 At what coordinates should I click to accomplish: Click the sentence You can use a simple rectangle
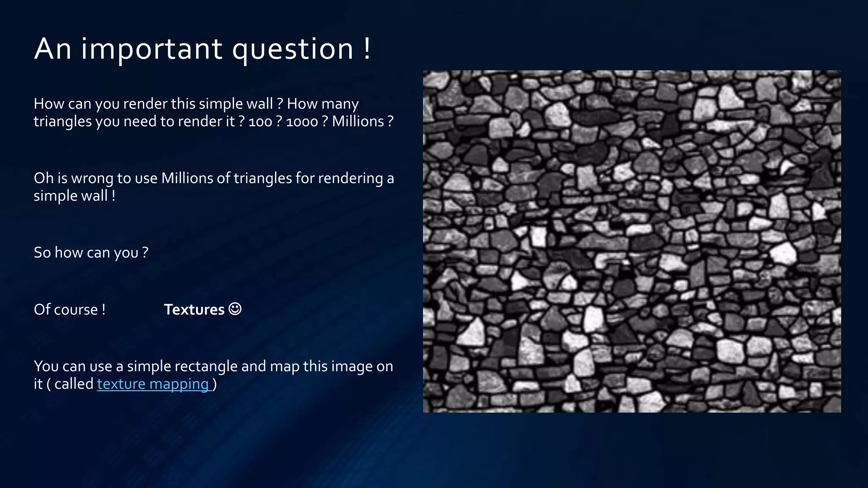(x=213, y=366)
